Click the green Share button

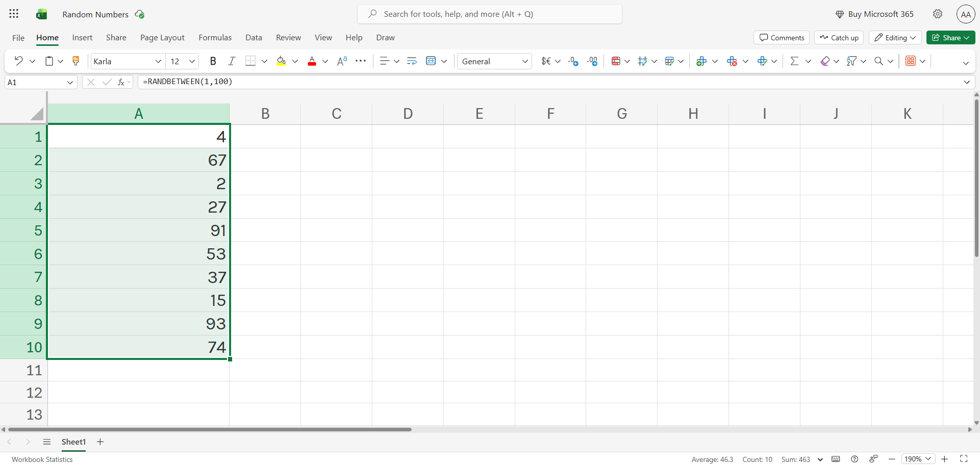951,38
